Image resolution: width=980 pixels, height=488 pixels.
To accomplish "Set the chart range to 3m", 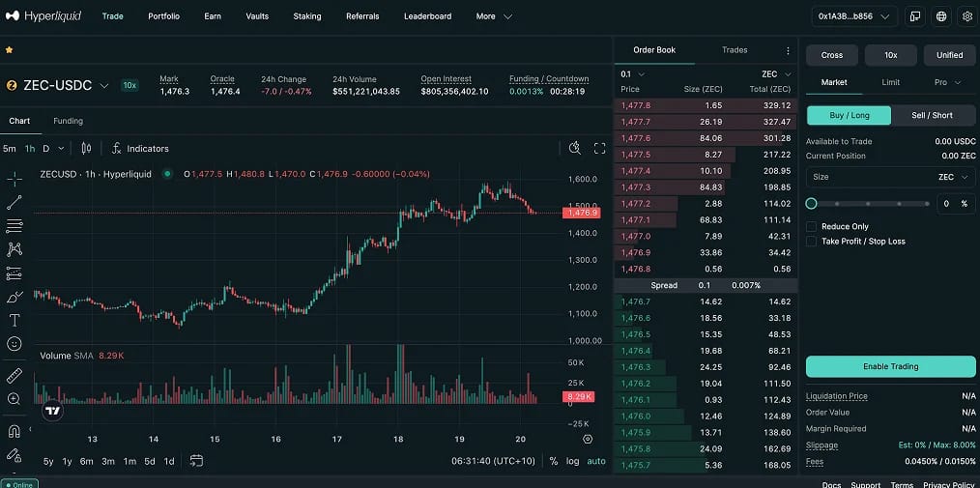I will (x=108, y=461).
